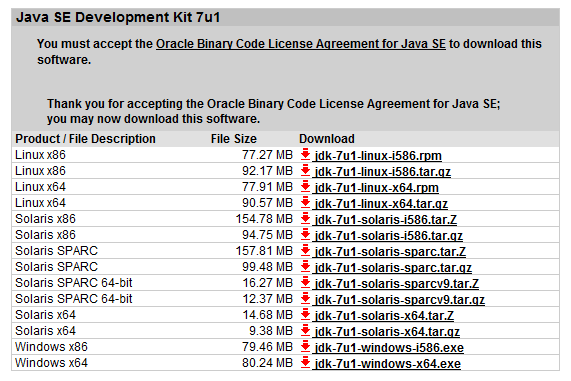Click download arrow icon for jdk-7u1-linux-i586.tar.gz
The width and height of the screenshot is (571, 381).
click(305, 171)
